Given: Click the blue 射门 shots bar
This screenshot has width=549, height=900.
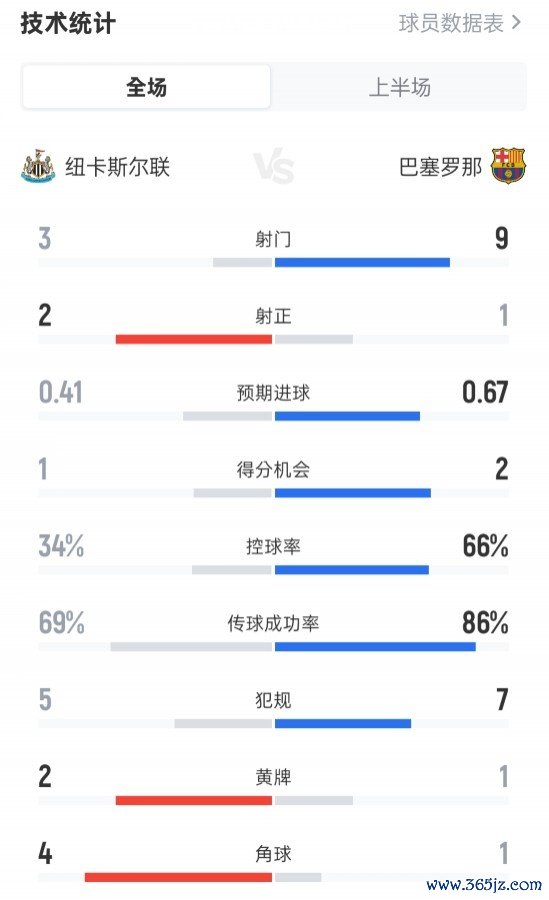Looking at the screenshot, I should tap(362, 262).
